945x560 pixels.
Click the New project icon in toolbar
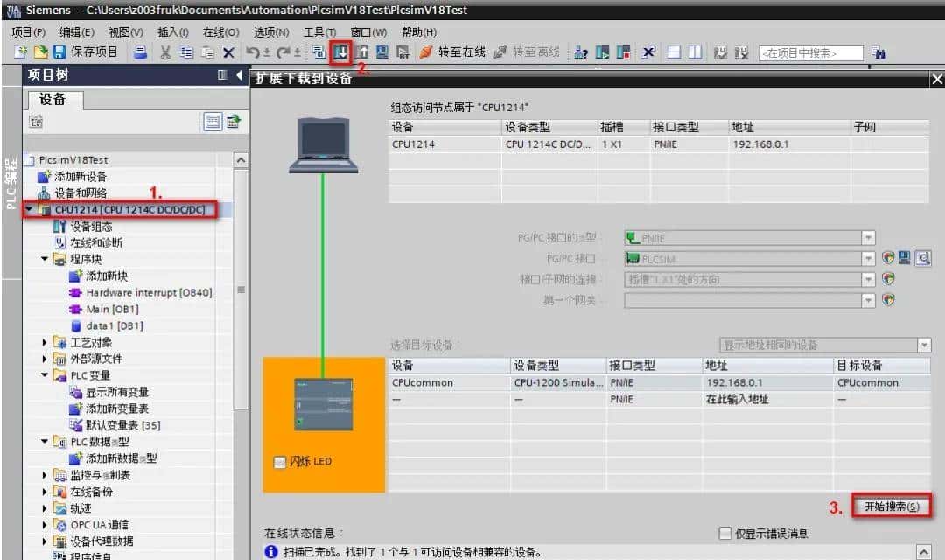(19, 52)
